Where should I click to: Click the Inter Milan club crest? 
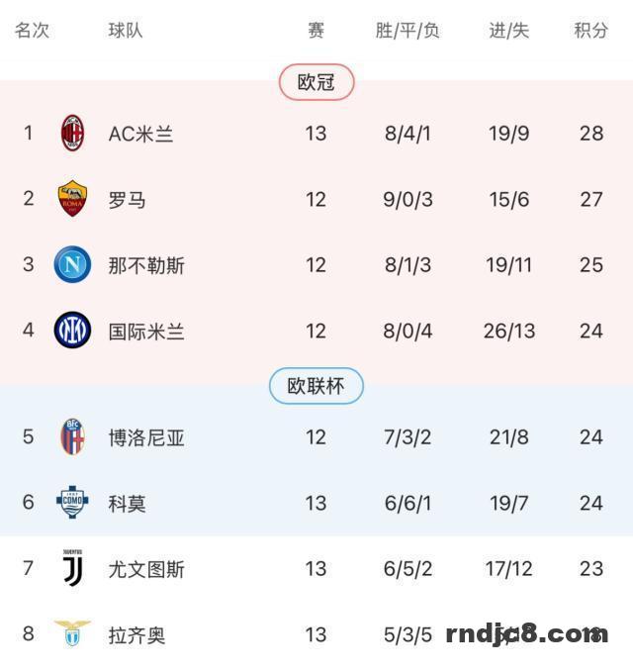tap(72, 331)
